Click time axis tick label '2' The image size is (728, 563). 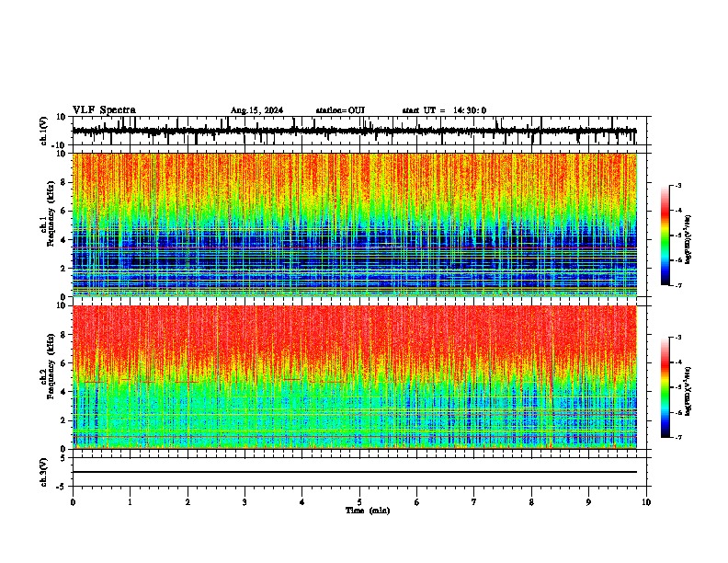coord(188,502)
